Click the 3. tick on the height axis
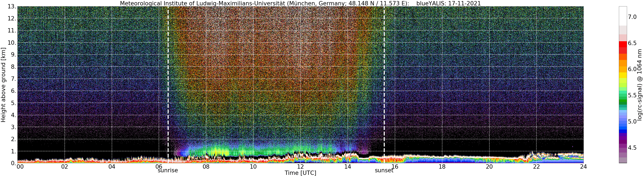 click(x=13, y=127)
